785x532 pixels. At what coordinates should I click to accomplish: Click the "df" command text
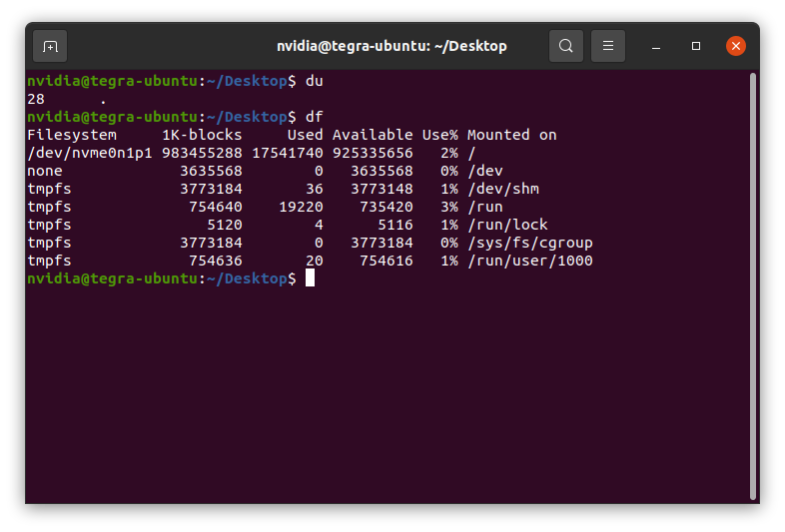[315, 117]
